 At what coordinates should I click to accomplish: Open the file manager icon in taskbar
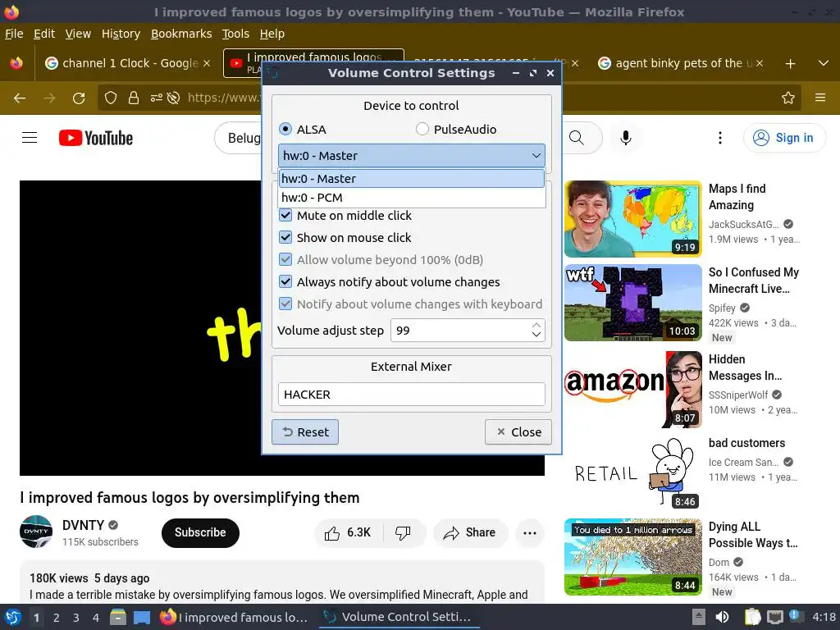tap(117, 617)
